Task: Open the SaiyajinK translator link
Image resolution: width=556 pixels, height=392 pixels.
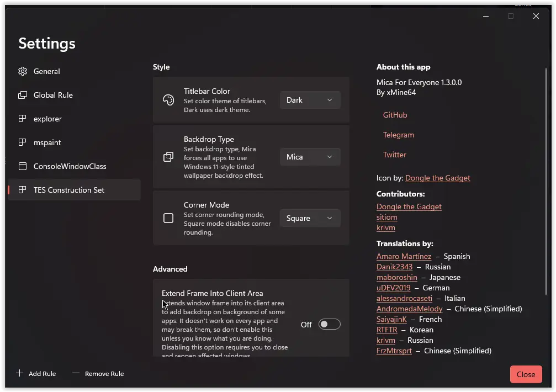Action: coord(391,319)
